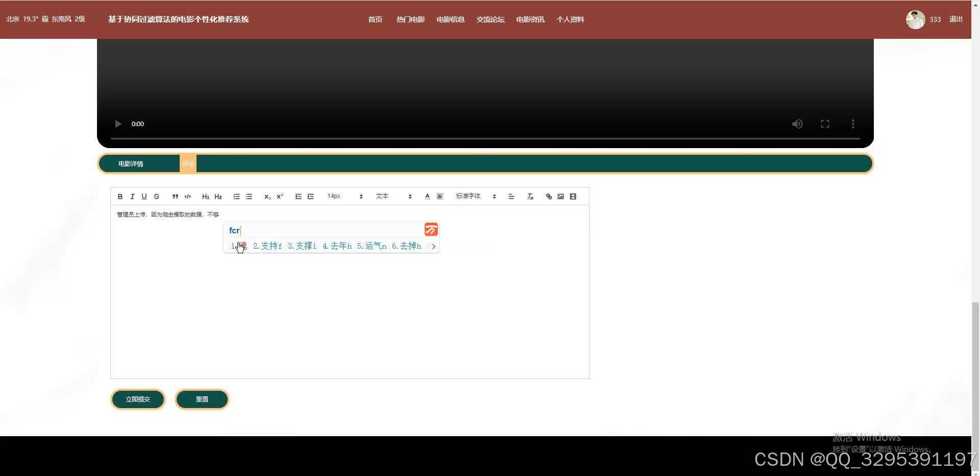This screenshot has height=476, width=980.
Task: Insert a code block in the editor
Action: [188, 197]
